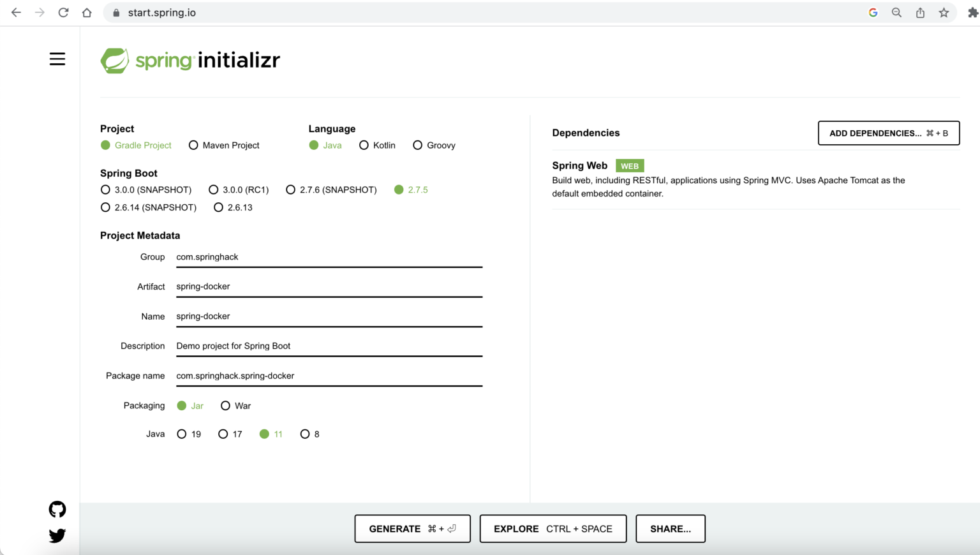Click the Google account icon in the toolbar
This screenshot has height=555, width=980.
pos(873,12)
